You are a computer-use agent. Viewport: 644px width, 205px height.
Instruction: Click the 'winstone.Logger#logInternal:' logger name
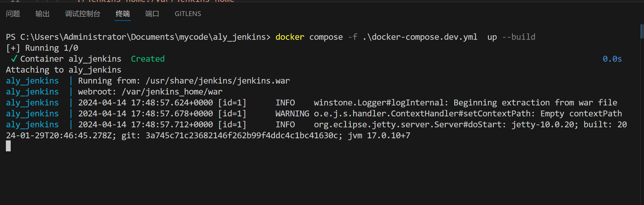(381, 102)
